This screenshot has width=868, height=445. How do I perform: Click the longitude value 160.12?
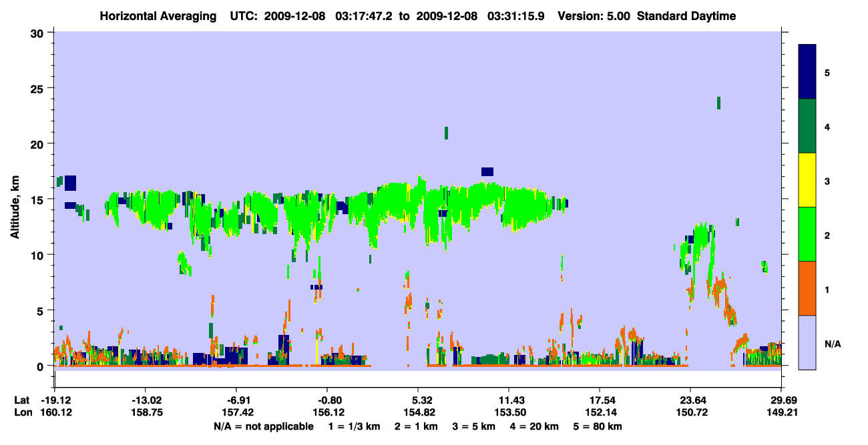(55, 412)
